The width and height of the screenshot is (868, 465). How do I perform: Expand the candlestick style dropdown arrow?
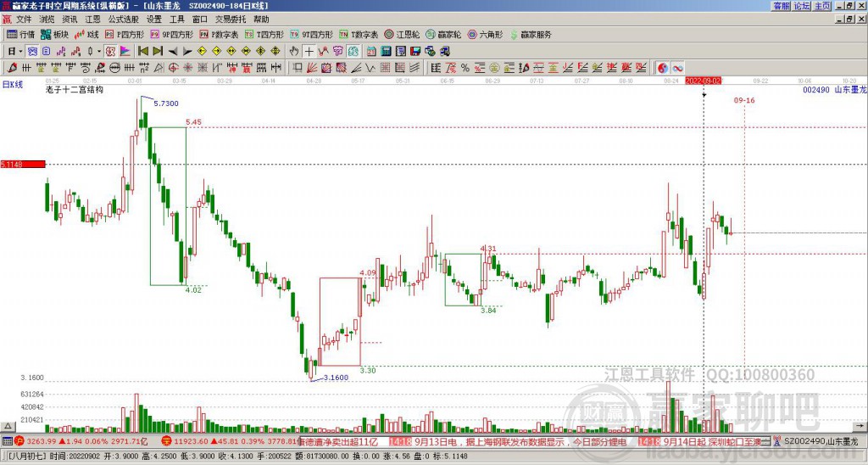98,52
